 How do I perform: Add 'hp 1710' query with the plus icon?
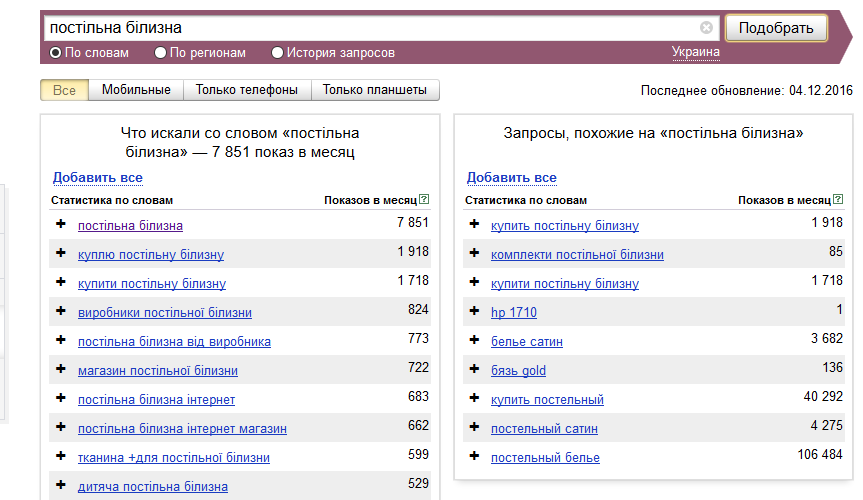pos(474,312)
